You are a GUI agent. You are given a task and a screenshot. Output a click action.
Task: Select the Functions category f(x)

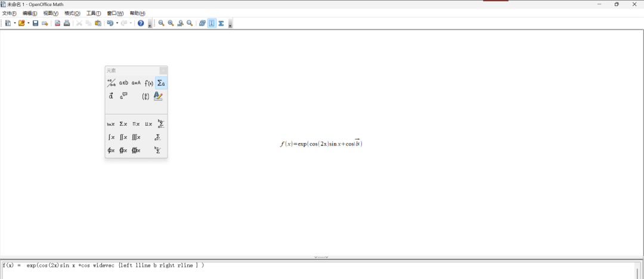click(148, 83)
